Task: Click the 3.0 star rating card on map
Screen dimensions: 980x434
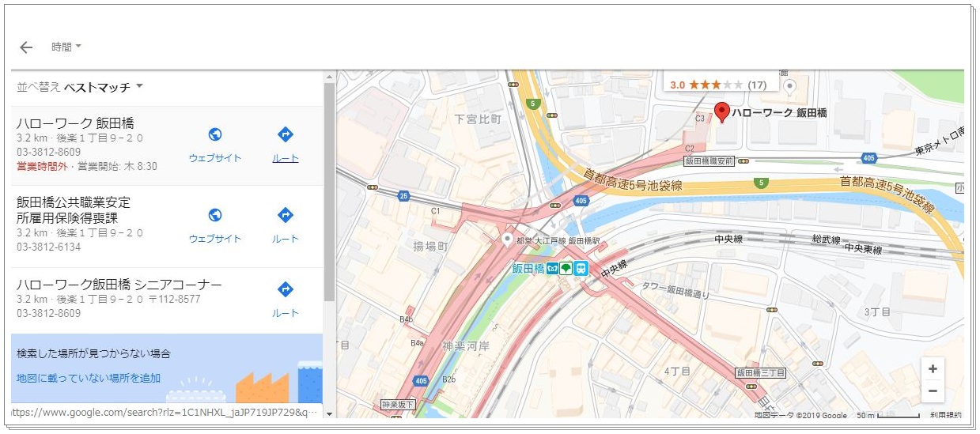Action: pos(717,85)
